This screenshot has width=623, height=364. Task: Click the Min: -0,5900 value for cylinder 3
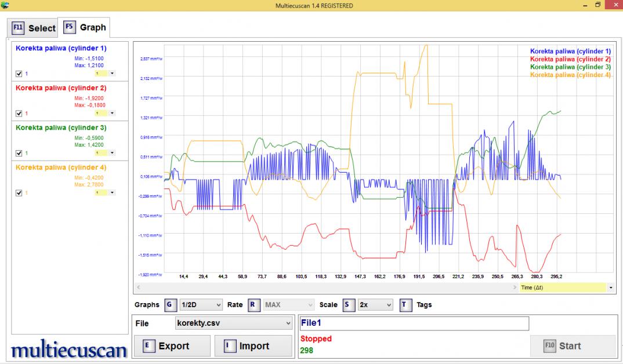click(x=89, y=138)
